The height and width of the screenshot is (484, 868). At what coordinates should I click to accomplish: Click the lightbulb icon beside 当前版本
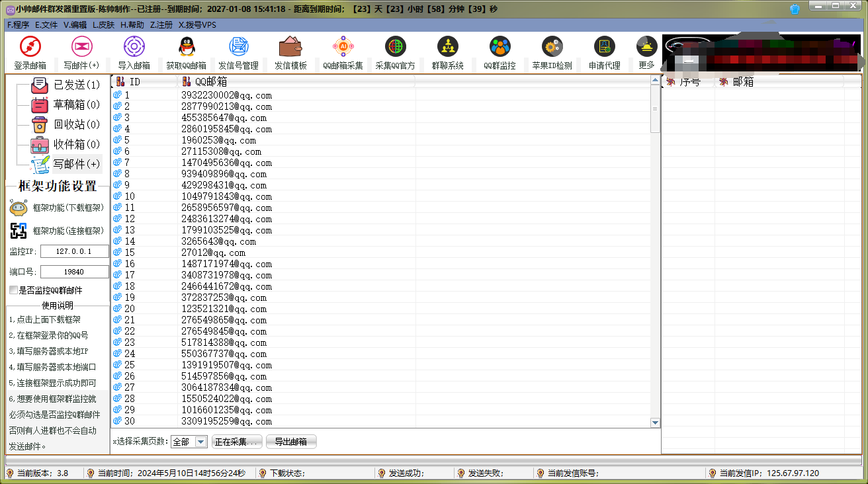(10, 473)
